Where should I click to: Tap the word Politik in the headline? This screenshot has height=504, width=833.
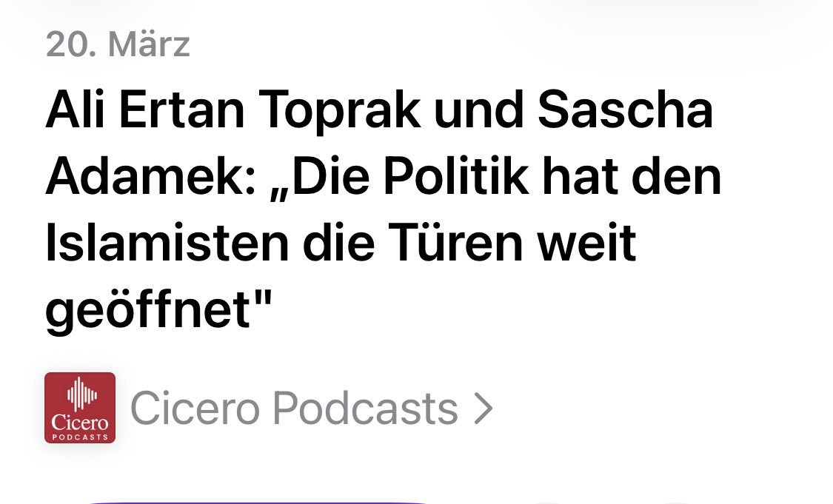[456, 176]
